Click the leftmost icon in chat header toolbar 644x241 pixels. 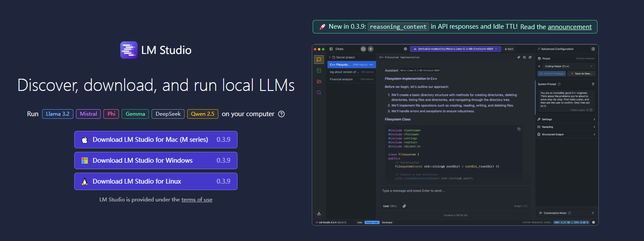coord(519,57)
